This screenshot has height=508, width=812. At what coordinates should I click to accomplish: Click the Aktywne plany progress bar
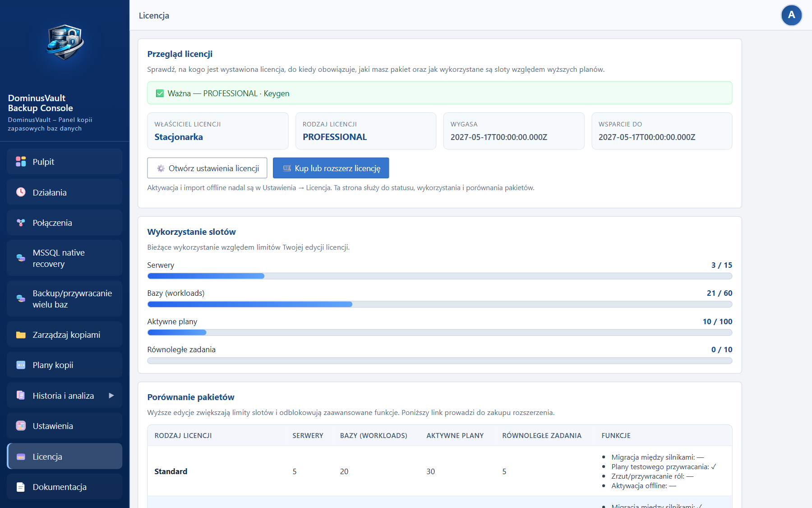[x=440, y=332]
